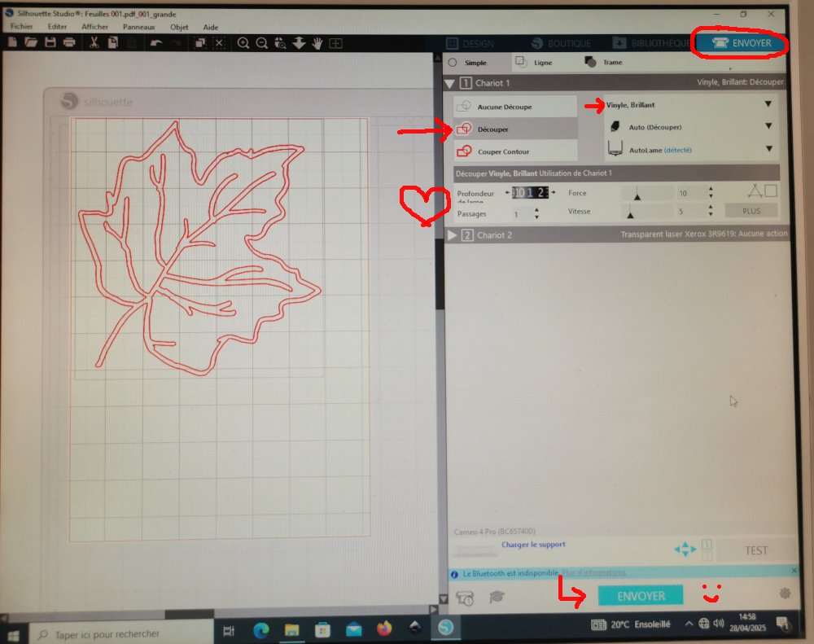Select the Simple radio option
The image size is (814, 644).
(x=453, y=63)
